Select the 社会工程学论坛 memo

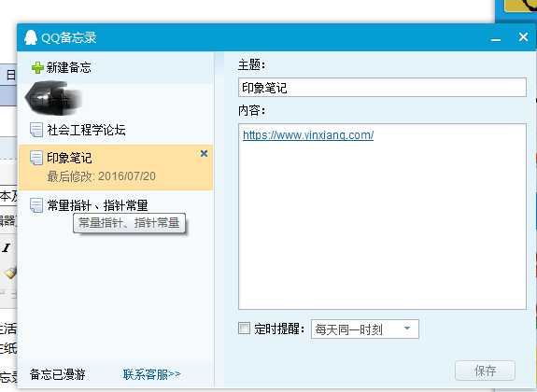116,130
